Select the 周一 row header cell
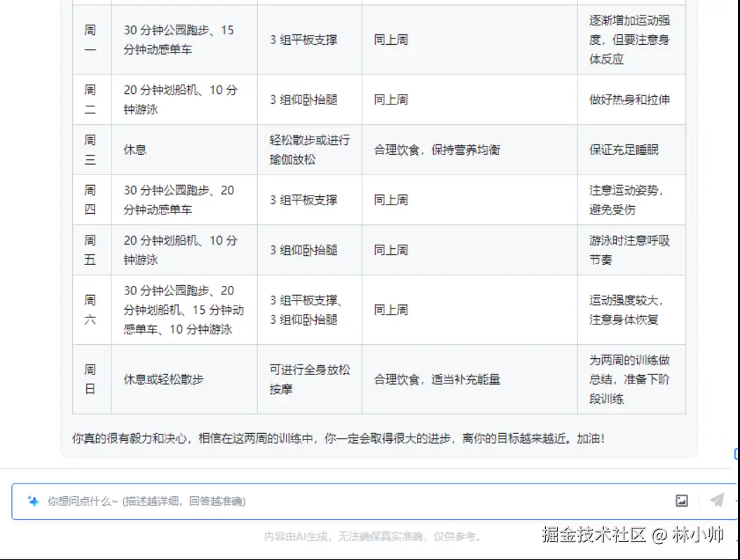This screenshot has height=560, width=740. pos(91,40)
